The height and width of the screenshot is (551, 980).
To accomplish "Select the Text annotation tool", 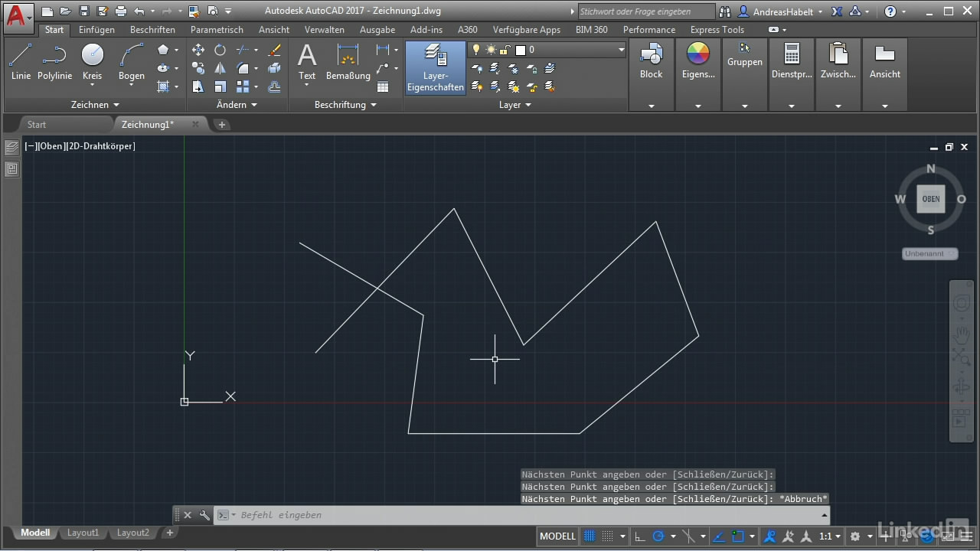I will pos(307,61).
